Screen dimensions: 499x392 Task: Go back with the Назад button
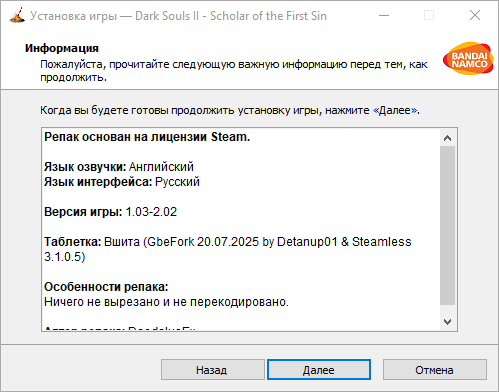[x=213, y=370]
